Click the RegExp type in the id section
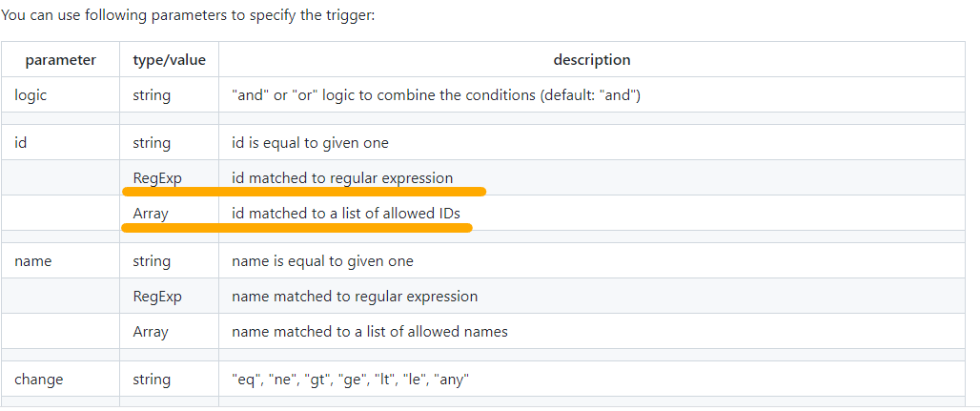The image size is (980, 411). [157, 178]
